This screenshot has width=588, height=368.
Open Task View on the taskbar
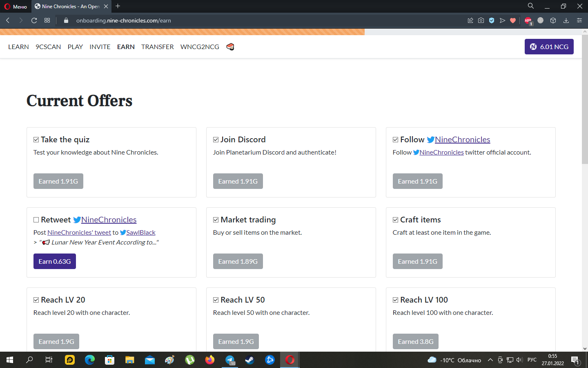(49, 360)
